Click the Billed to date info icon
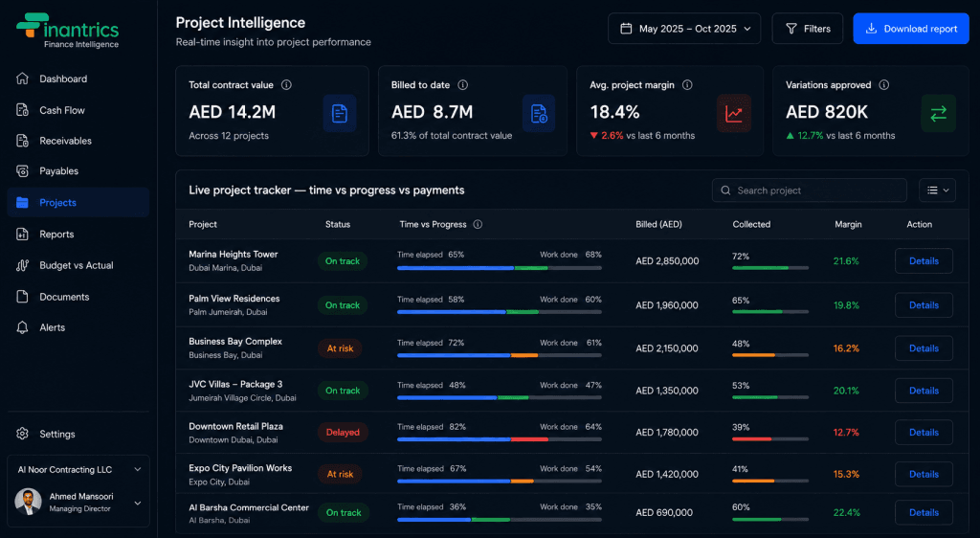Image resolution: width=980 pixels, height=538 pixels. pos(462,85)
